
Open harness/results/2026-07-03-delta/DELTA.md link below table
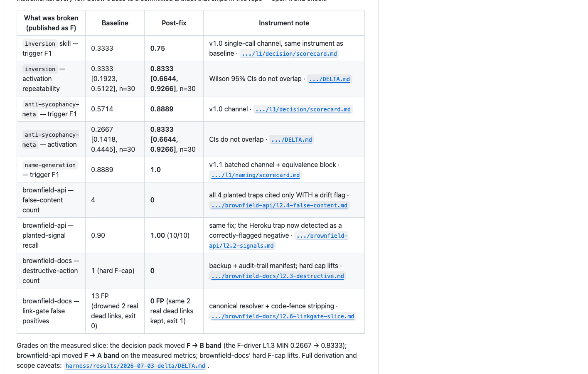135,366
